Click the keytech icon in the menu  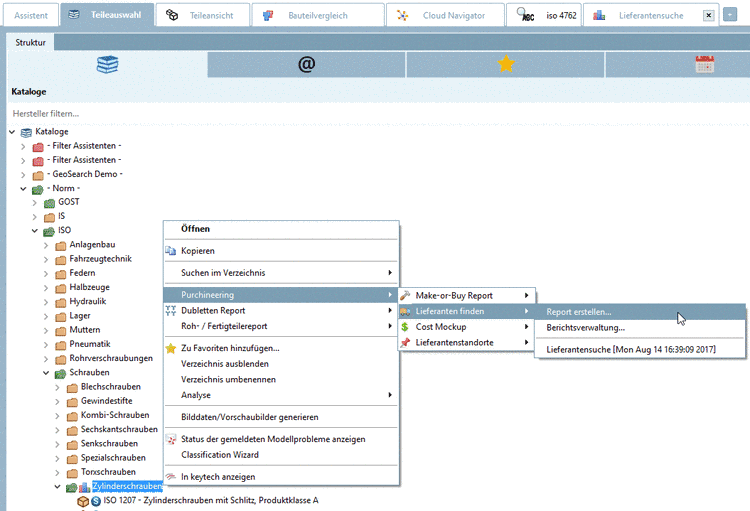[171, 477]
